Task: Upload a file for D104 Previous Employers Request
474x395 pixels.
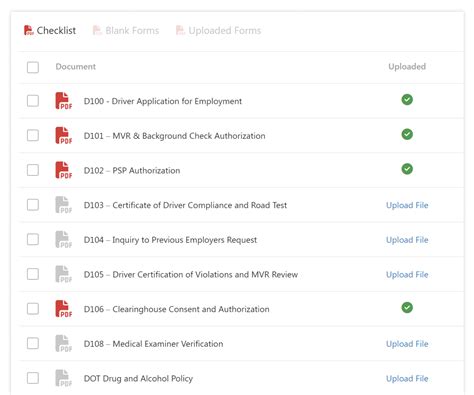Action: [407, 240]
